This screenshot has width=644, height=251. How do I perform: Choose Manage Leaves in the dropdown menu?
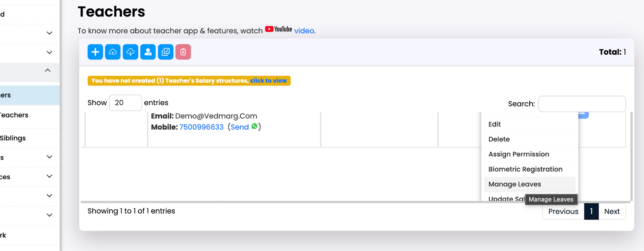[x=514, y=184]
